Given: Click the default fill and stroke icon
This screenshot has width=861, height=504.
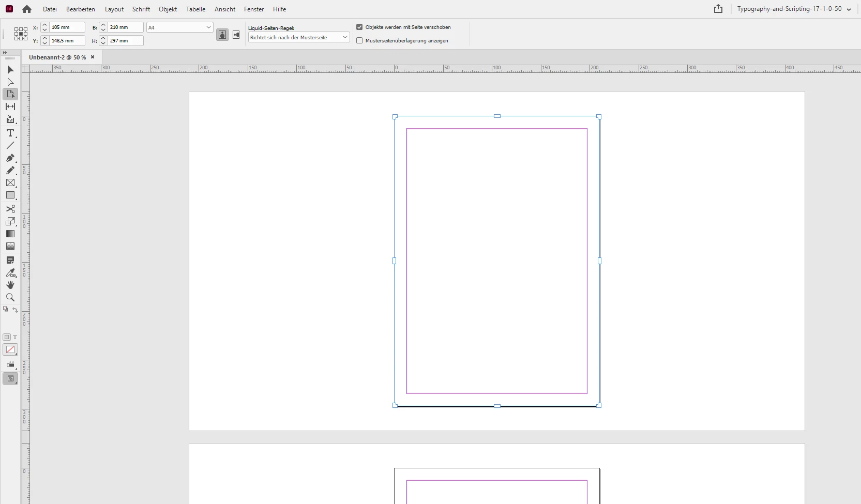Looking at the screenshot, I should pyautogui.click(x=6, y=310).
